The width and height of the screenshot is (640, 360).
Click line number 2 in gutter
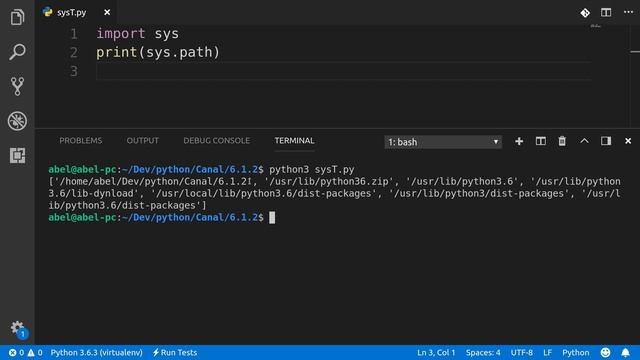73,52
